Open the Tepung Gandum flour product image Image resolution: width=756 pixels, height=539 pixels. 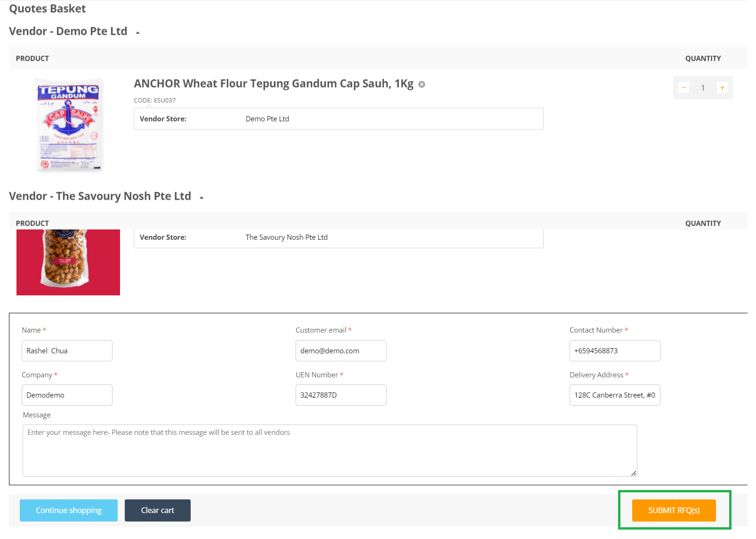pos(69,125)
